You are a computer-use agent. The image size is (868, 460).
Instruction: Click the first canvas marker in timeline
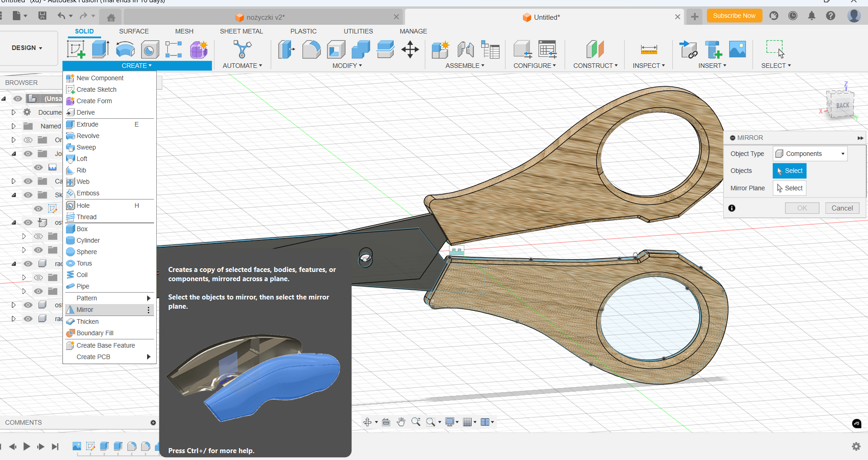click(77, 446)
